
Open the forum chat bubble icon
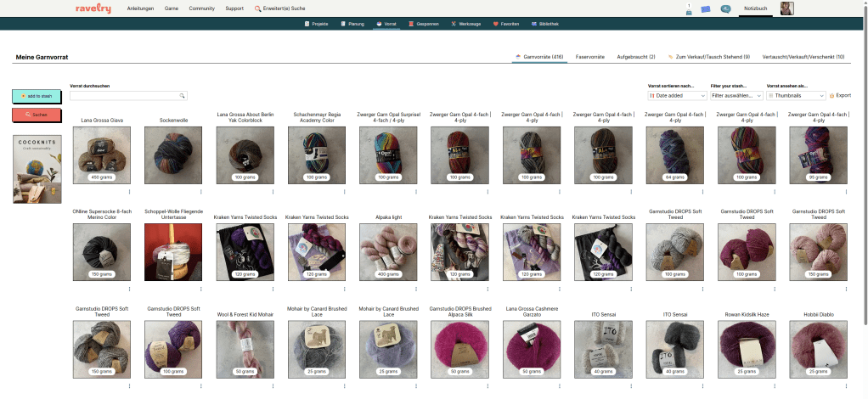[x=725, y=8]
